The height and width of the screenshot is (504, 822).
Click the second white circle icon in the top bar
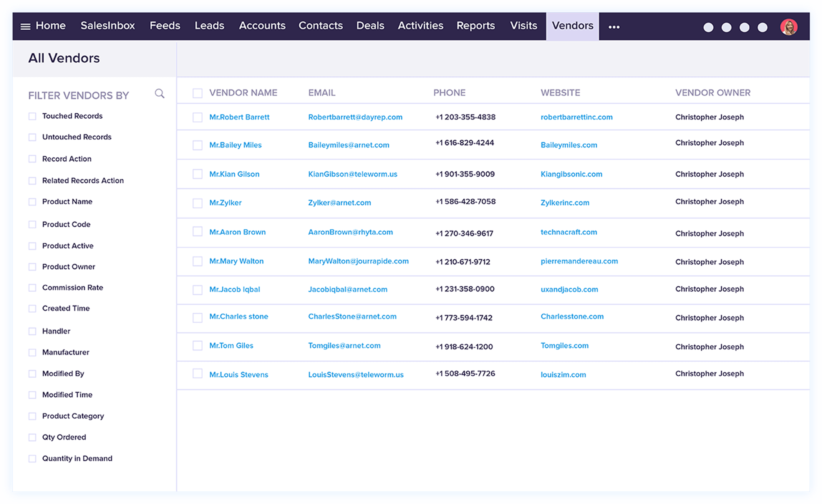pyautogui.click(x=726, y=27)
